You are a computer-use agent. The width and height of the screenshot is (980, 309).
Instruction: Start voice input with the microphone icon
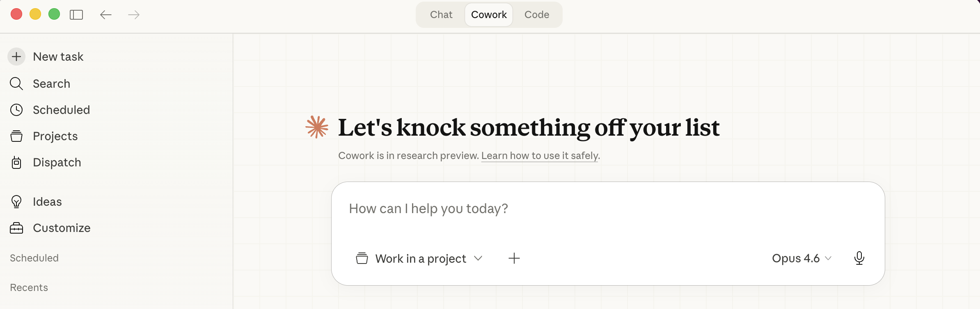click(859, 258)
